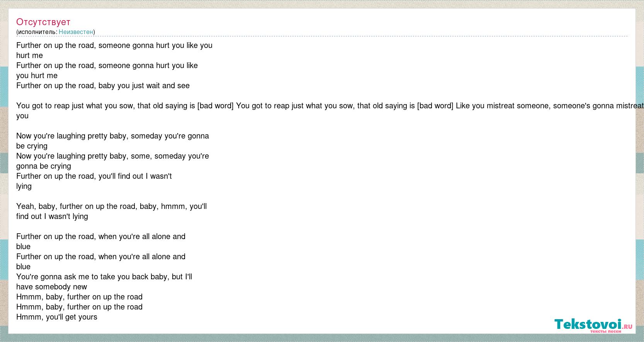Click the line "Now you're laughing pretty baby, some, someday you're"

(112, 156)
